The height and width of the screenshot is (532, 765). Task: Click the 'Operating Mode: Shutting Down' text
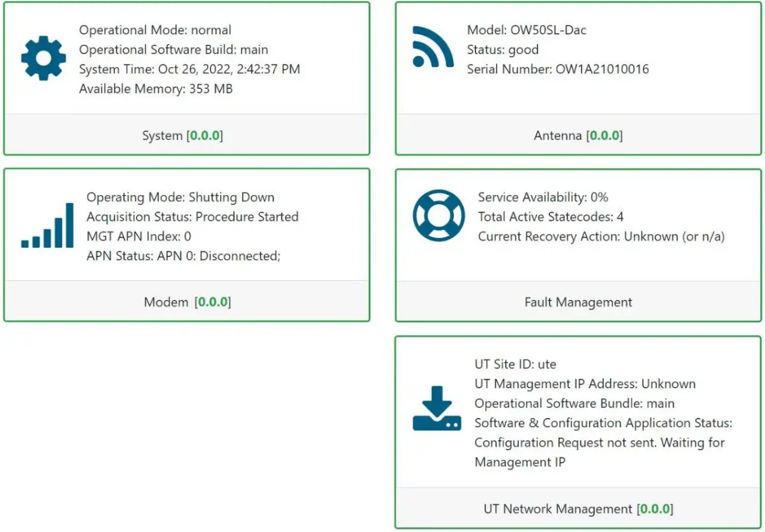(x=181, y=198)
